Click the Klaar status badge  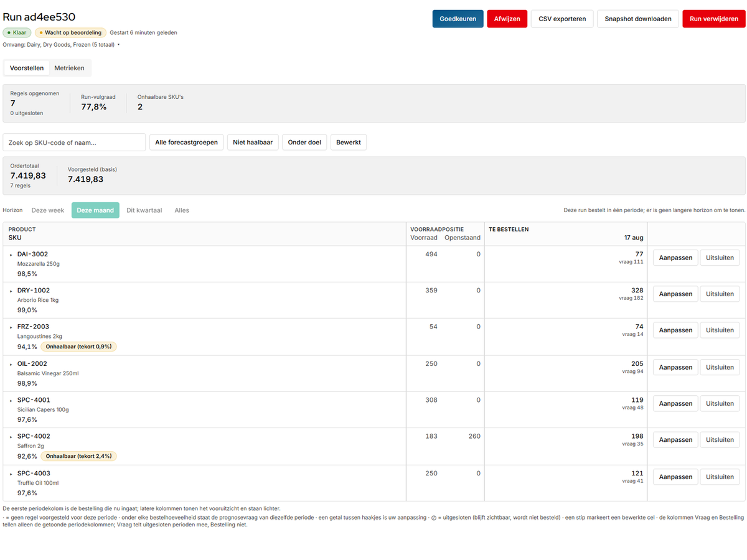[x=17, y=32]
